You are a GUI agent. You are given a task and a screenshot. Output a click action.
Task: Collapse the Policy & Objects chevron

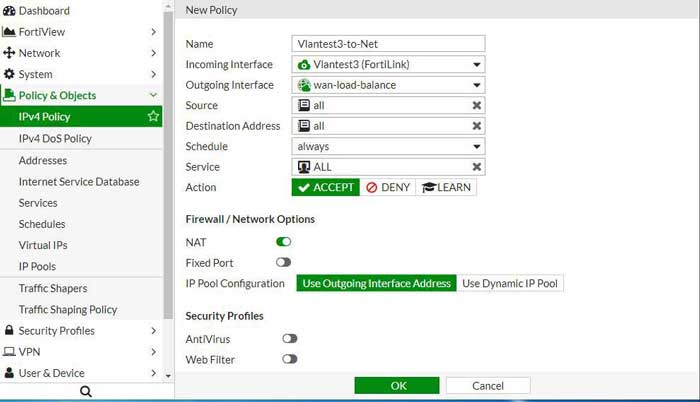coord(153,95)
